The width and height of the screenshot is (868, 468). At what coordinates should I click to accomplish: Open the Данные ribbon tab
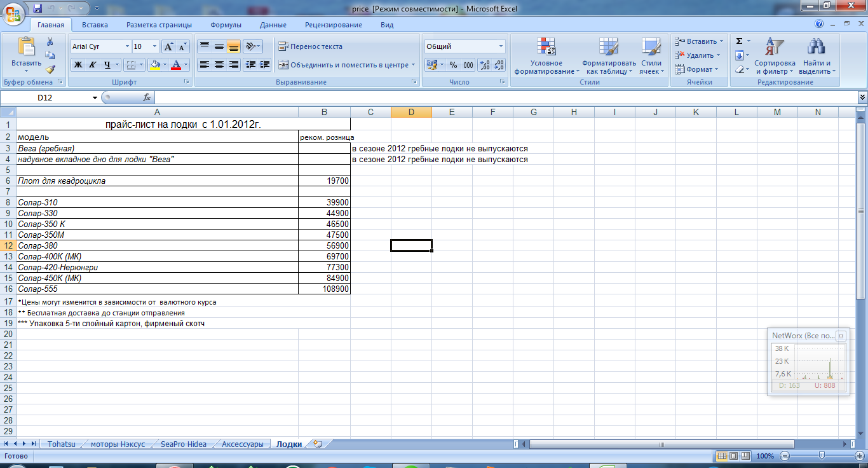(x=273, y=25)
